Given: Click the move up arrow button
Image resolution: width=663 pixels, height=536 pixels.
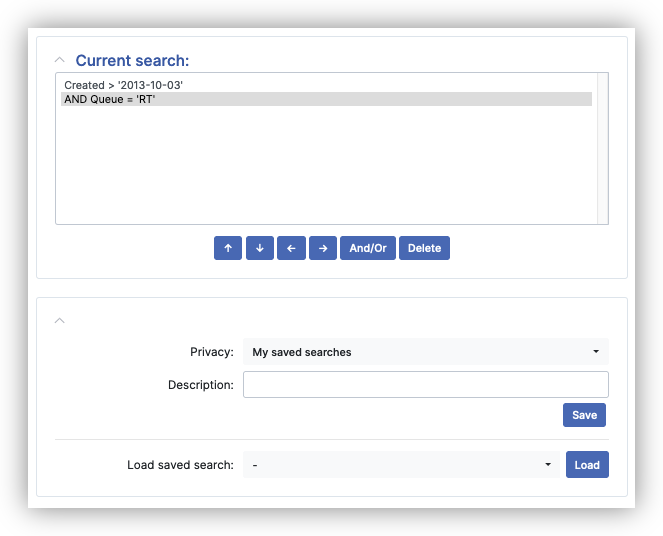Looking at the screenshot, I should (x=227, y=248).
